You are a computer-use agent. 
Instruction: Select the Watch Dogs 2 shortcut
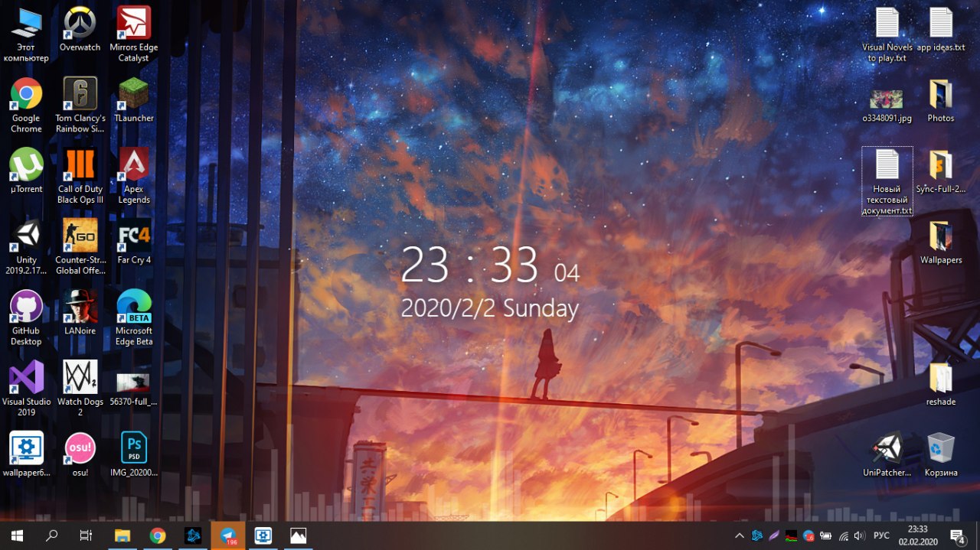point(80,389)
